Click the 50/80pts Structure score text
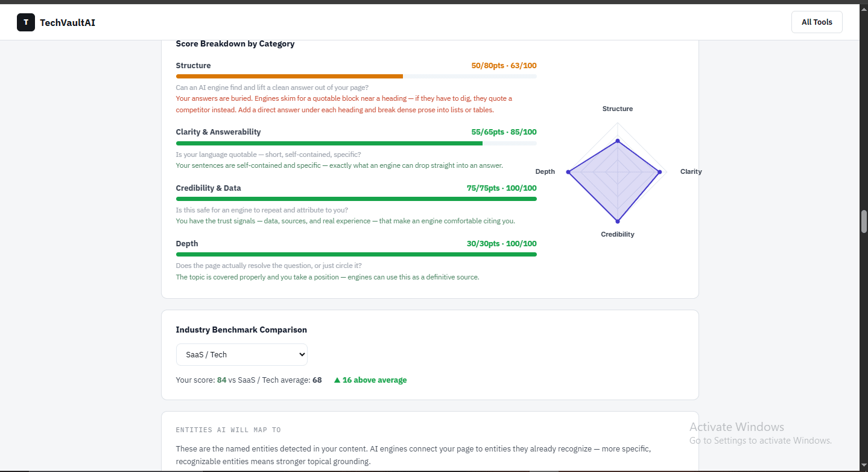868x472 pixels. coord(488,66)
